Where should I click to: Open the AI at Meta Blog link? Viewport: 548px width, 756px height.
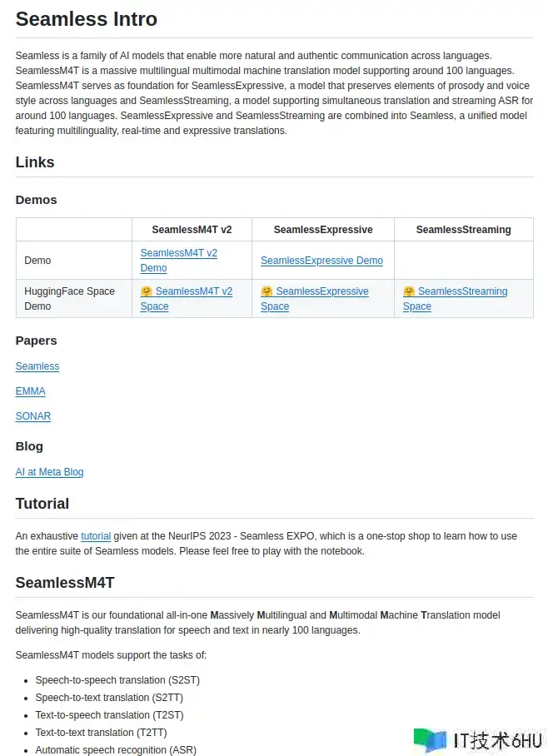(49, 472)
